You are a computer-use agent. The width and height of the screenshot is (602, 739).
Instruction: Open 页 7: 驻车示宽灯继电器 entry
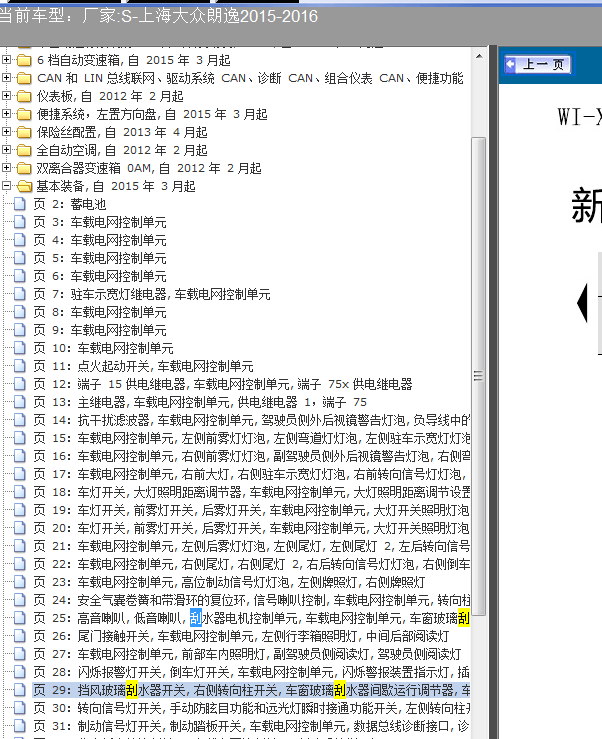(152, 294)
